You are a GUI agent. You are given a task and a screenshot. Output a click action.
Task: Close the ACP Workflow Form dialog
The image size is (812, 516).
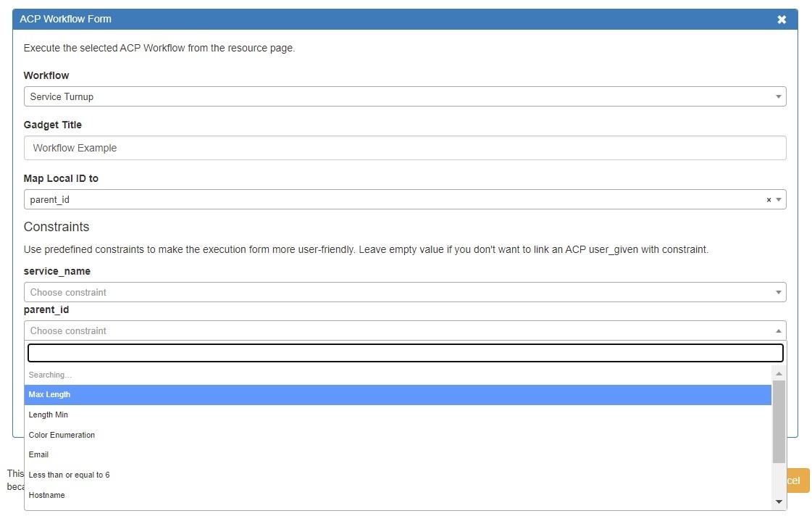782,20
